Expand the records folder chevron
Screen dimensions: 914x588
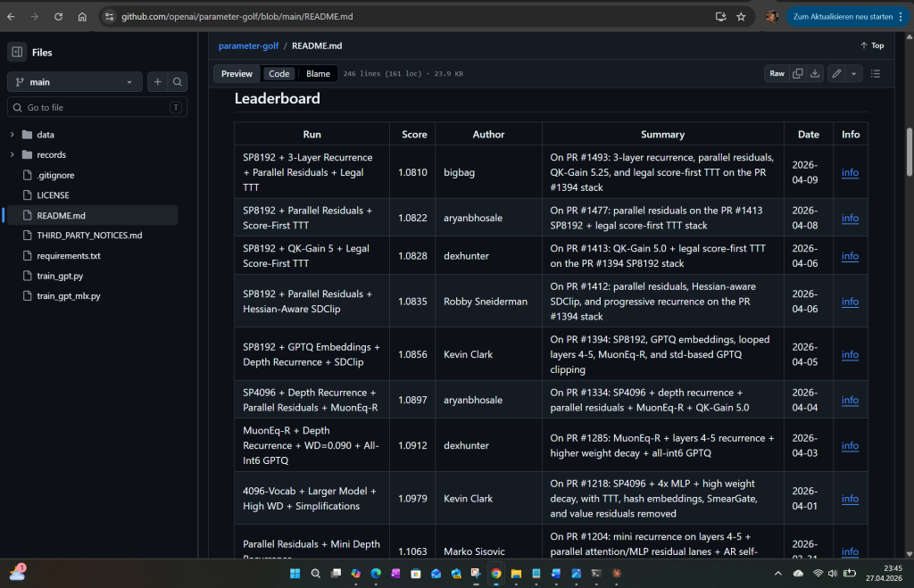(12, 154)
